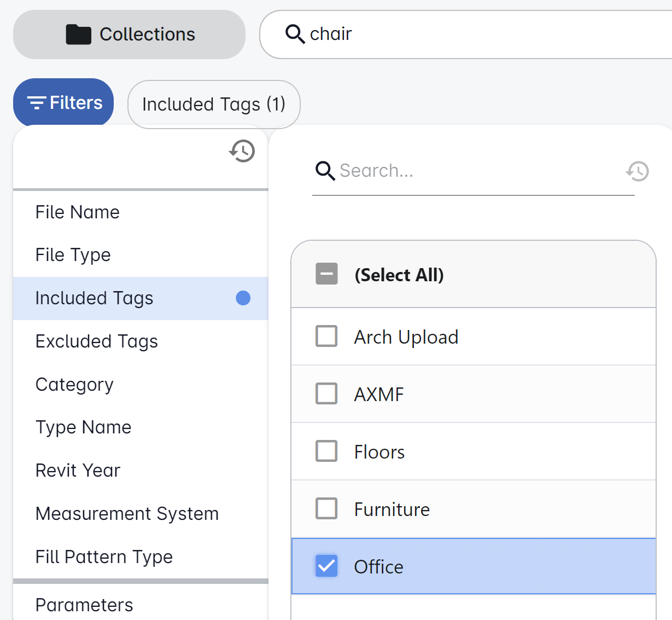This screenshot has width=672, height=620.
Task: Click the tag search magnifier icon
Action: (x=325, y=171)
